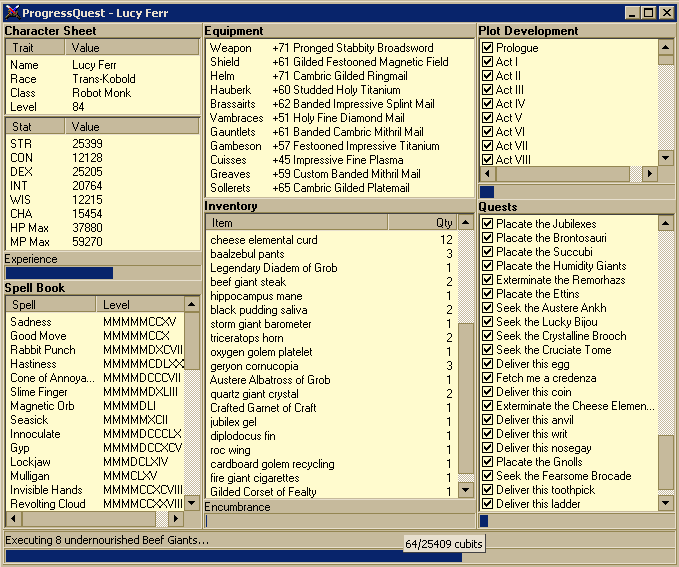Click the STR stat row
The height and width of the screenshot is (567, 679).
click(103, 143)
